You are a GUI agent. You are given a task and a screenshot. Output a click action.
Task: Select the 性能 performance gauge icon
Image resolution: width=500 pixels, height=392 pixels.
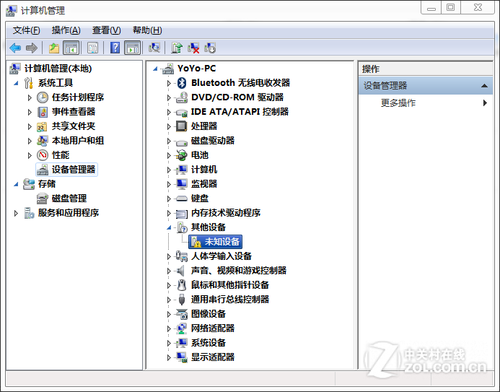(x=42, y=155)
